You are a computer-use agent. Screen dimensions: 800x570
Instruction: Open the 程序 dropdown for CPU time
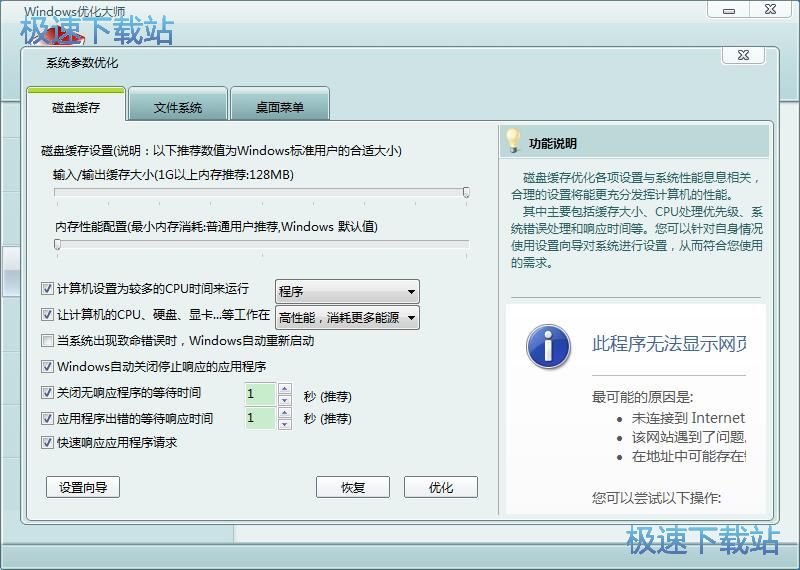pyautogui.click(x=347, y=291)
